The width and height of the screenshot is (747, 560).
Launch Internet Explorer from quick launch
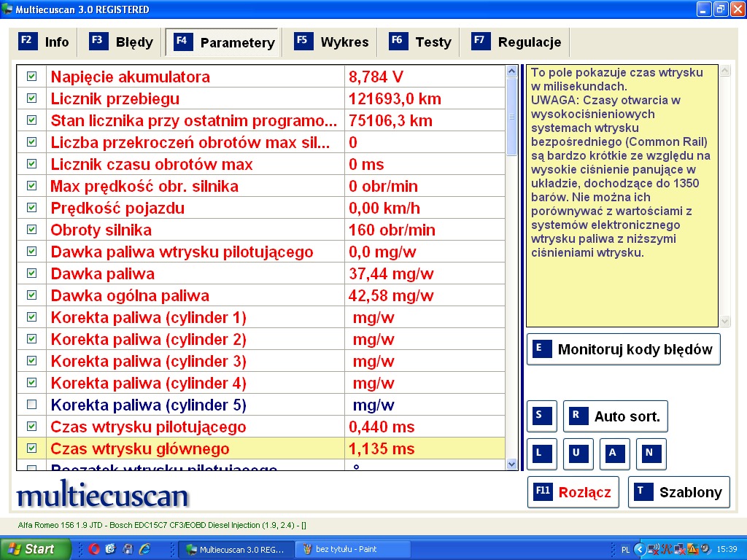pyautogui.click(x=144, y=549)
